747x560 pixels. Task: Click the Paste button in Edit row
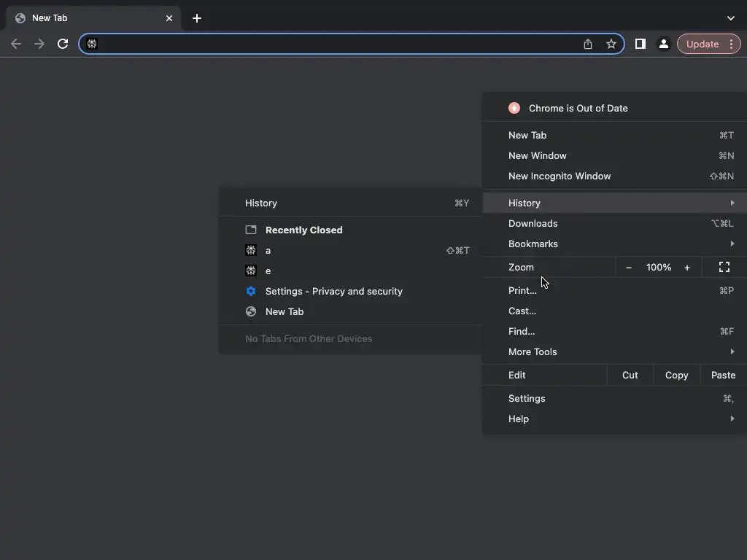click(723, 376)
